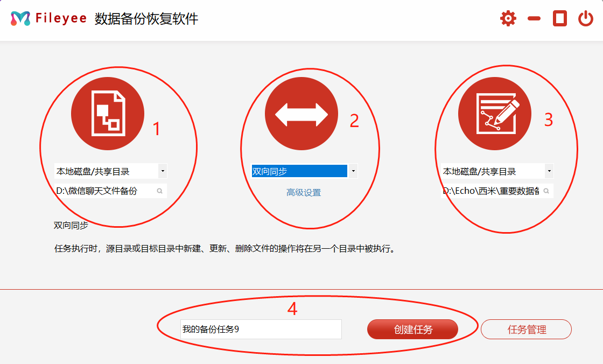Browse source path using its magnifier icon
The image size is (603, 364).
160,191
